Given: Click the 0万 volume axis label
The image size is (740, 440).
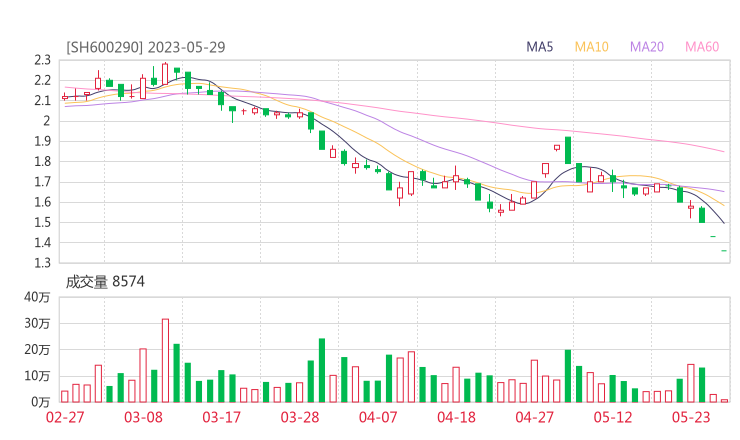Looking at the screenshot, I should [41, 402].
